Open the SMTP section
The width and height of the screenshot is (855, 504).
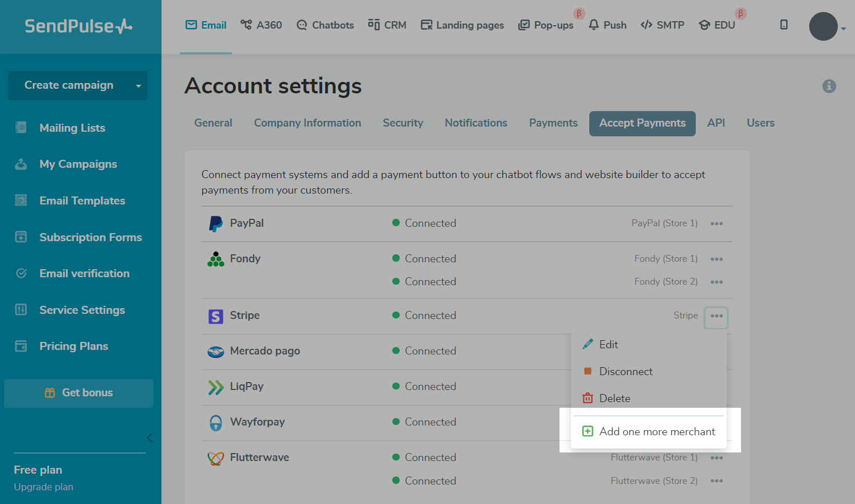click(663, 25)
